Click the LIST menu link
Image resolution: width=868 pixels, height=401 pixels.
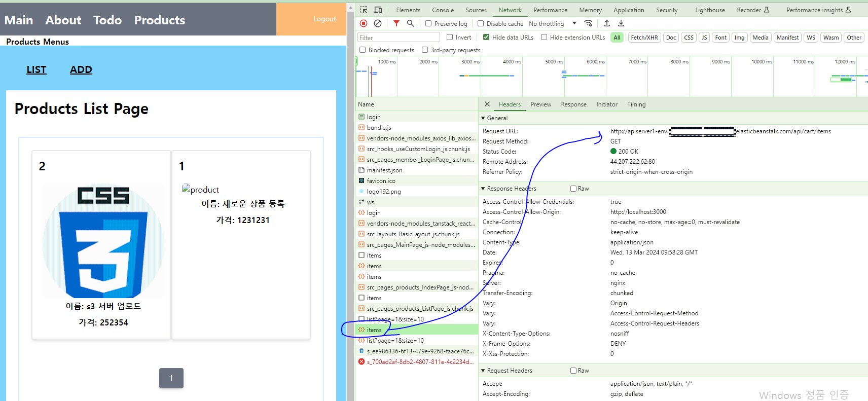point(37,69)
